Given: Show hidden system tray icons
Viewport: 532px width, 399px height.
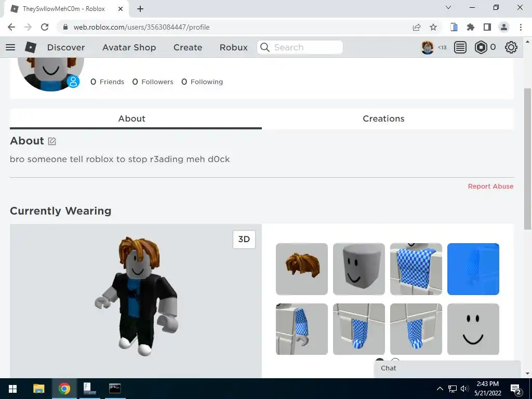Looking at the screenshot, I should coord(440,389).
